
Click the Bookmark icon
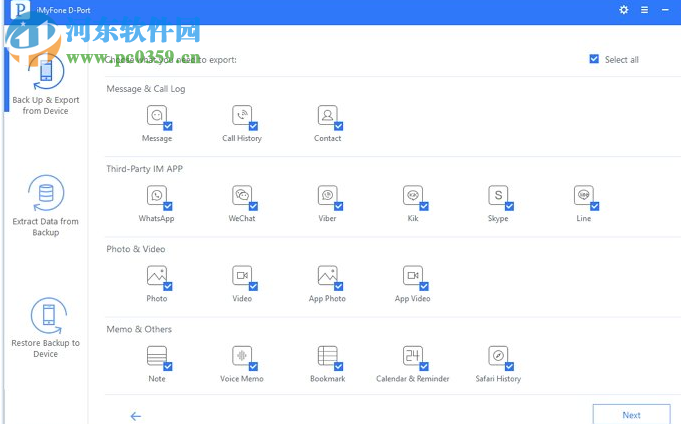click(x=327, y=356)
